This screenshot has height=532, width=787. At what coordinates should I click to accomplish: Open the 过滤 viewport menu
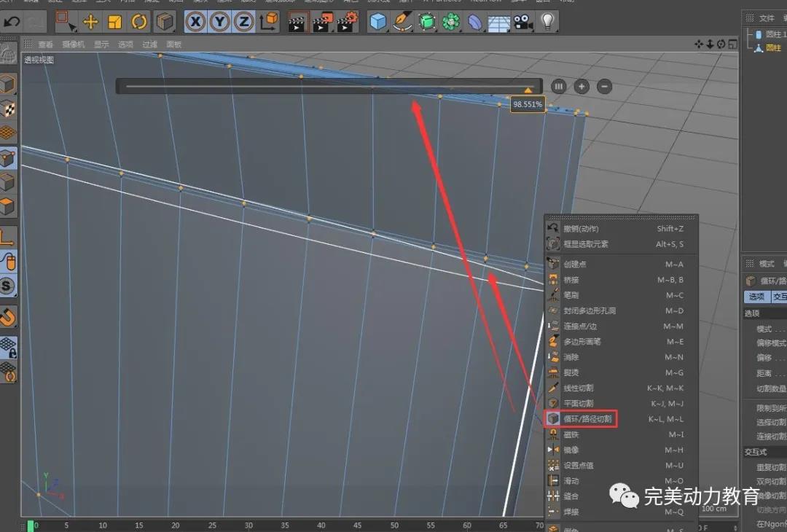click(149, 44)
